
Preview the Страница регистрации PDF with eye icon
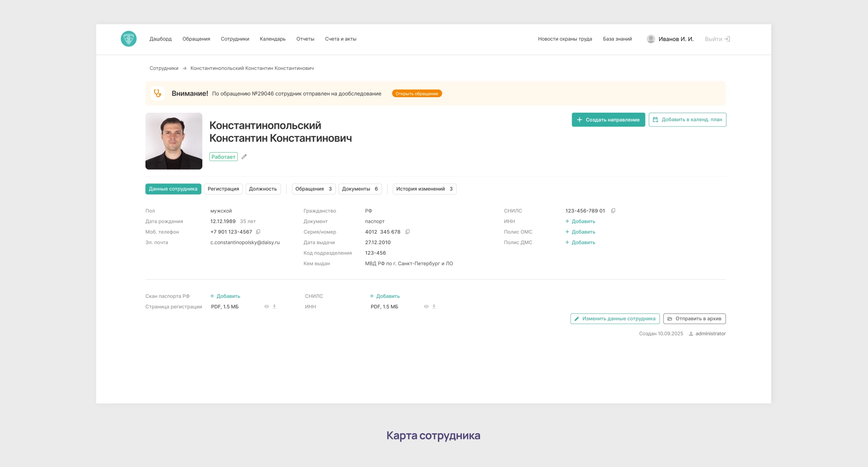pos(266,307)
